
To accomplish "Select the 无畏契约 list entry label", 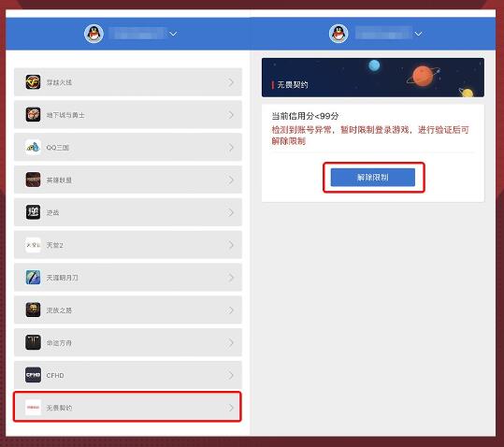I will tap(59, 408).
